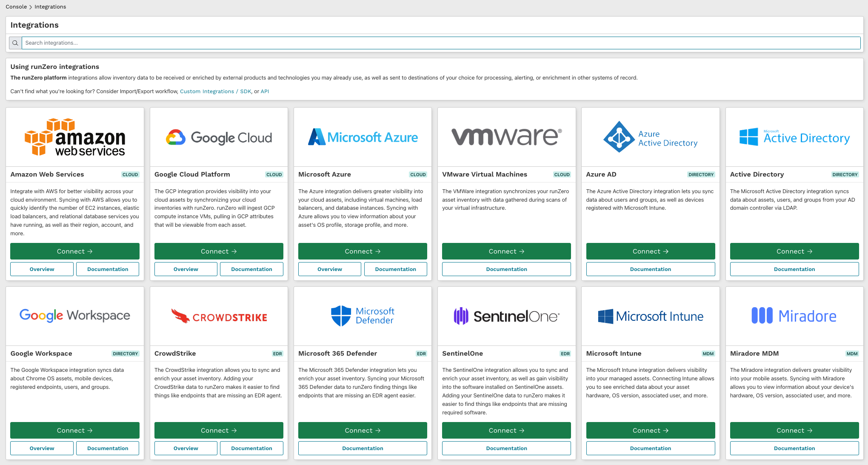
Task: Connect Microsoft 365 Defender integration
Action: (x=363, y=431)
